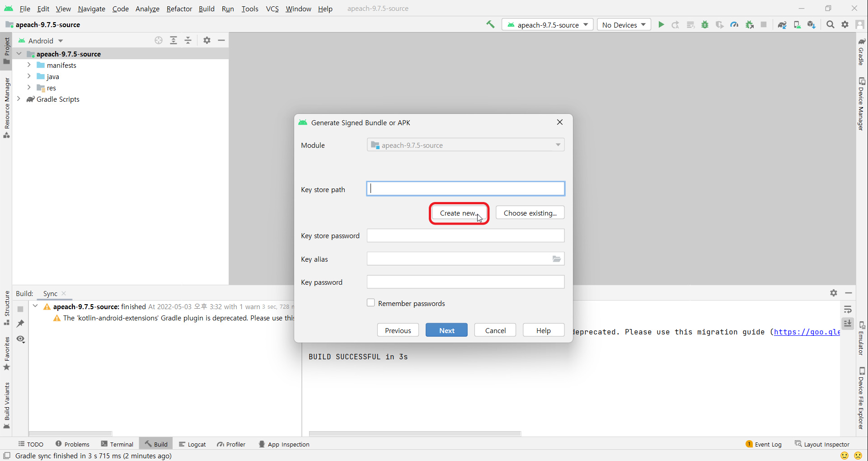Viewport: 868px width, 461px height.
Task: Switch to the Terminal tab
Action: tap(117, 444)
